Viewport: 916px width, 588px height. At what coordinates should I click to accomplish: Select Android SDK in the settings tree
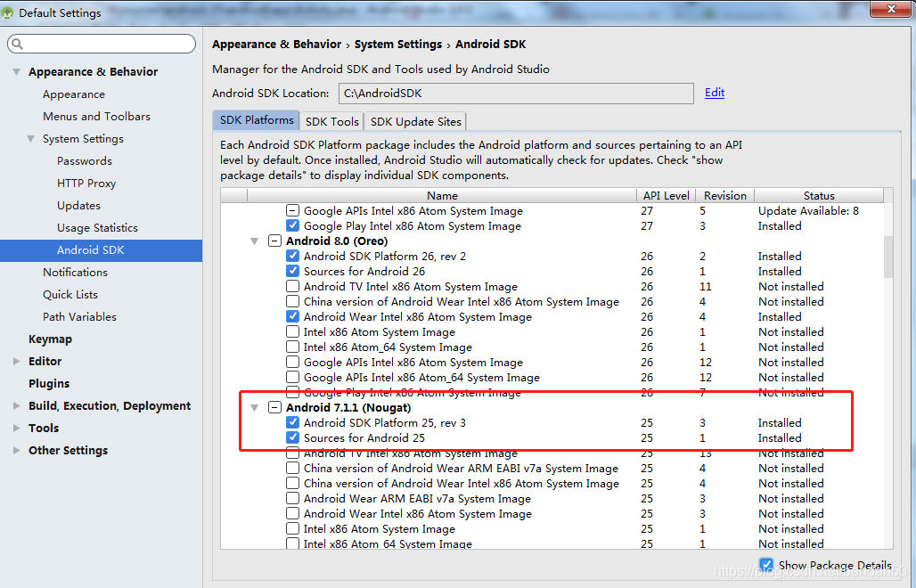[101, 250]
